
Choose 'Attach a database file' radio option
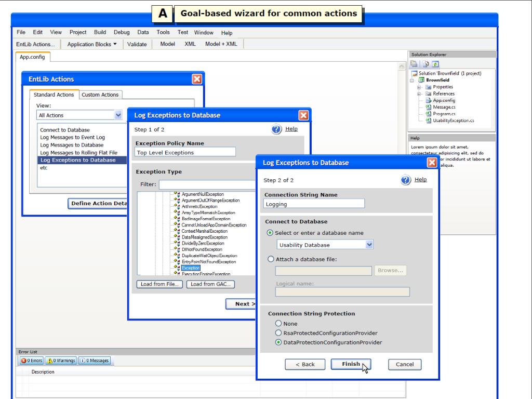270,259
